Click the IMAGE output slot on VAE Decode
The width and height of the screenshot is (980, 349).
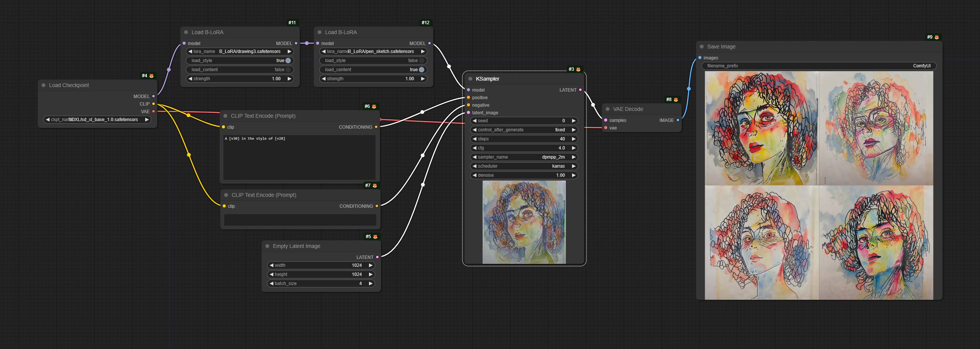tap(678, 120)
